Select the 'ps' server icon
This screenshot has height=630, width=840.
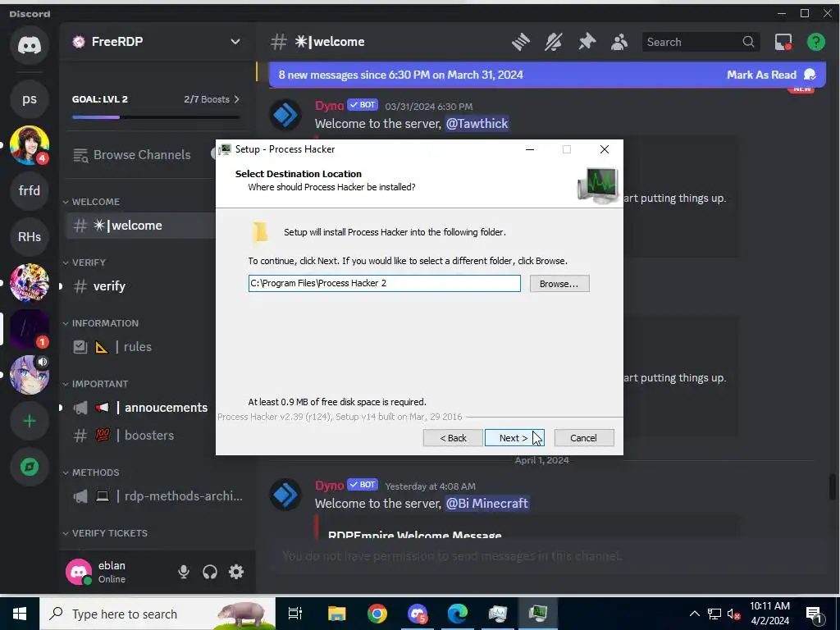(x=30, y=99)
